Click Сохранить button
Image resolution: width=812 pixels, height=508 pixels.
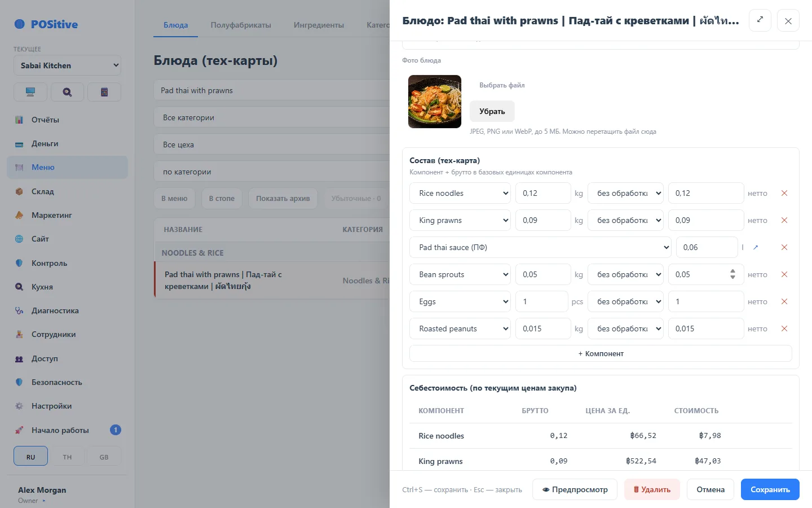[770, 489]
